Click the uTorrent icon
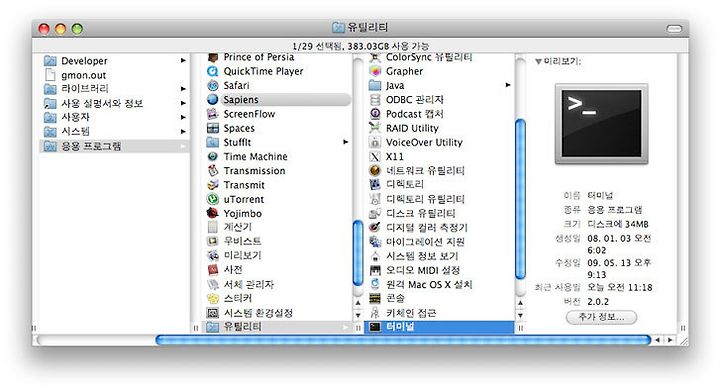Screen dimensions: 720x389 tap(212, 199)
